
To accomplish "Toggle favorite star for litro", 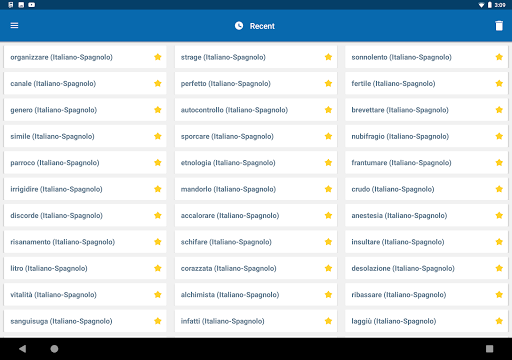I will coord(158,268).
